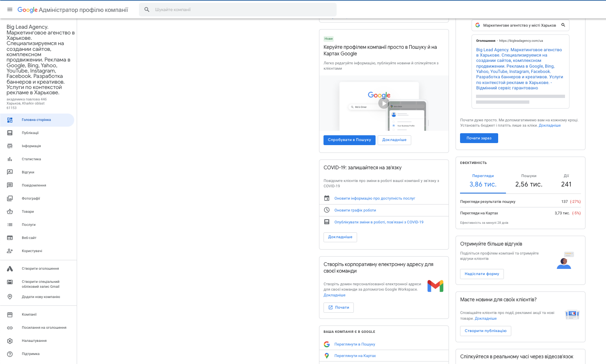This screenshot has width=606, height=364.
Task: Click the Веб-сайт sidebar icon
Action: [10, 238]
